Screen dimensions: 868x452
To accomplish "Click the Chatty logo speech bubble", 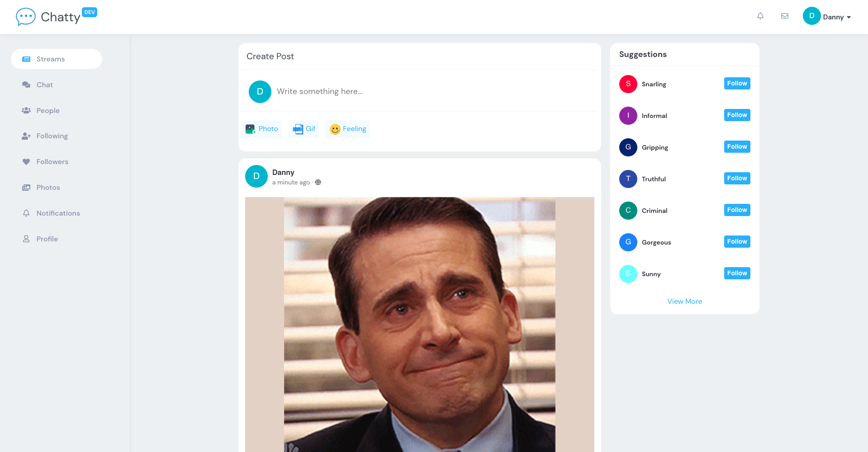I will (x=25, y=17).
